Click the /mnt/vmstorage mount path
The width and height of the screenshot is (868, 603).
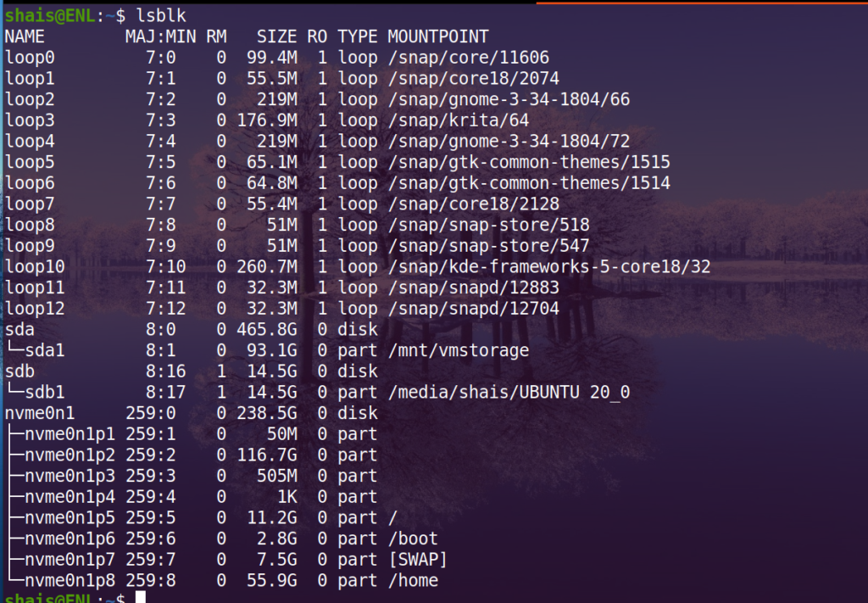(x=458, y=350)
